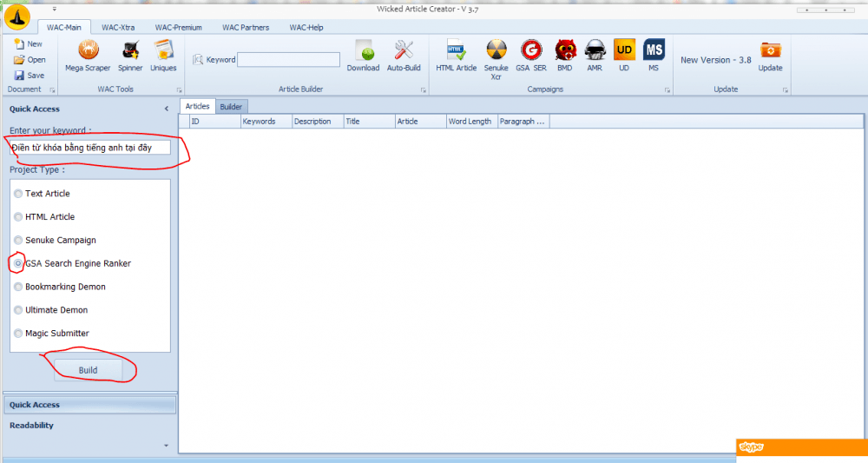Choose Magic Submitter project type
This screenshot has width=868, height=463.
pos(18,334)
